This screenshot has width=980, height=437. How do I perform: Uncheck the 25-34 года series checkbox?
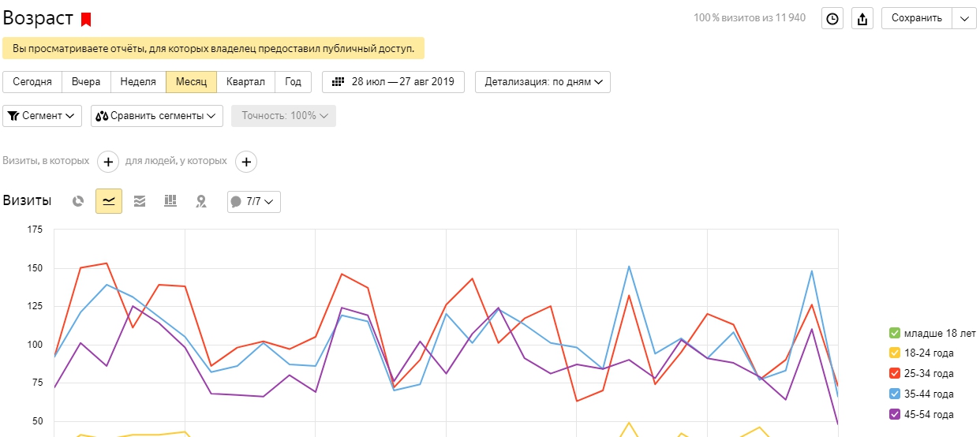click(x=894, y=374)
